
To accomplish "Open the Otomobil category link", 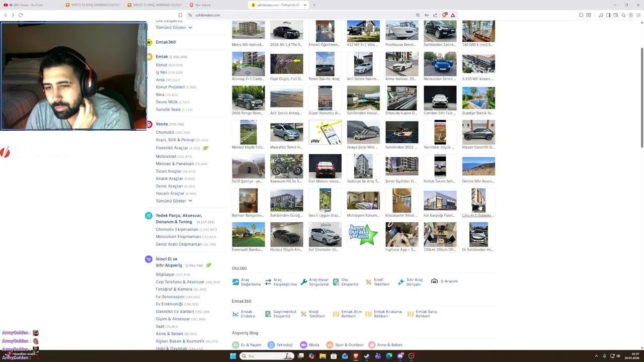I will [x=165, y=133].
